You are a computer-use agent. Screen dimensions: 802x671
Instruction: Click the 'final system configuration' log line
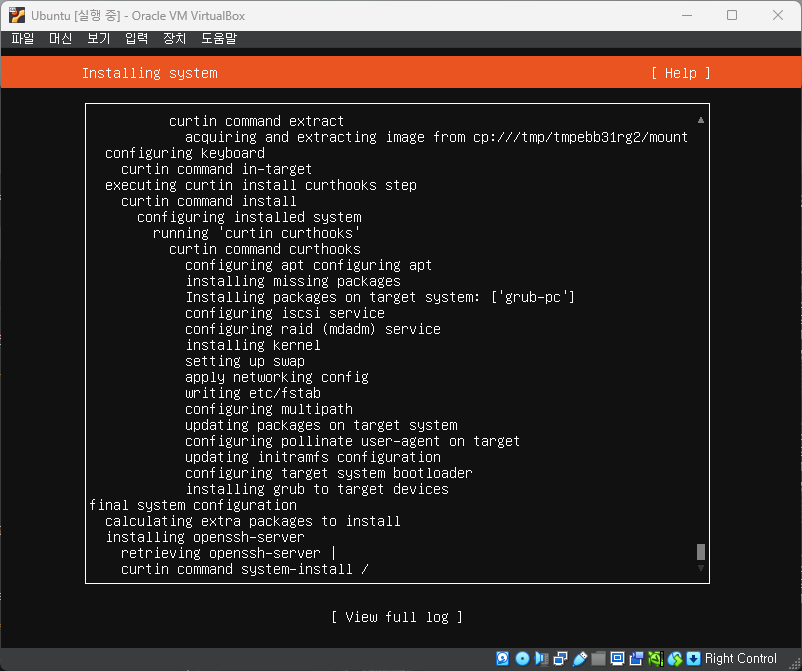pos(193,505)
